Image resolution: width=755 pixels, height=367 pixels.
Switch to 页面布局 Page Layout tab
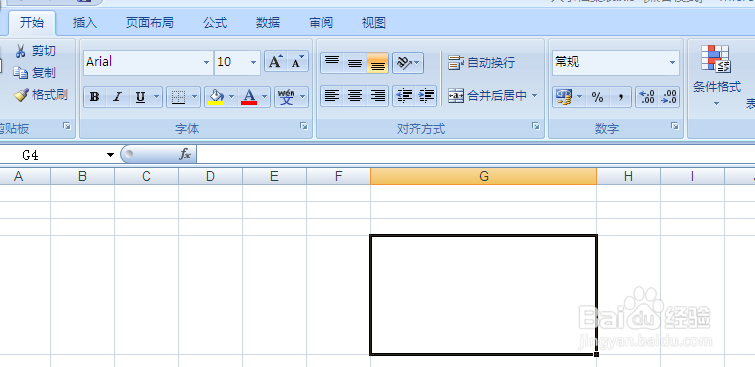click(150, 23)
